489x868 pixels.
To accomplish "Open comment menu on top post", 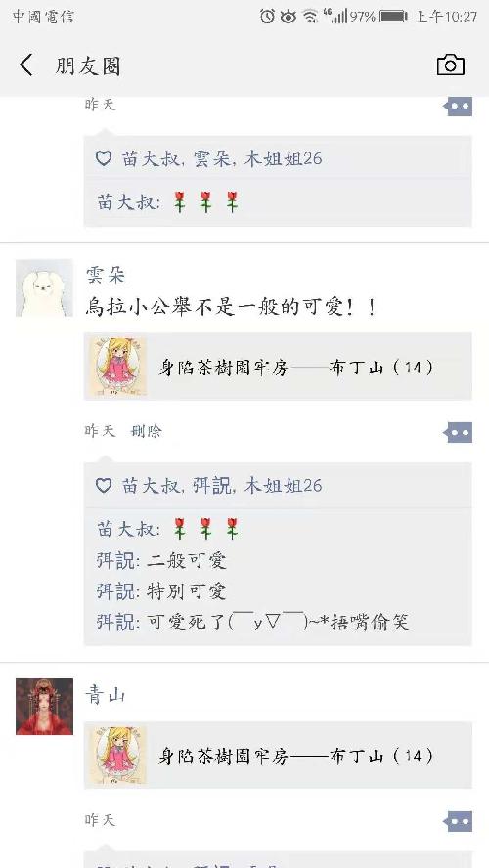I will 459,106.
